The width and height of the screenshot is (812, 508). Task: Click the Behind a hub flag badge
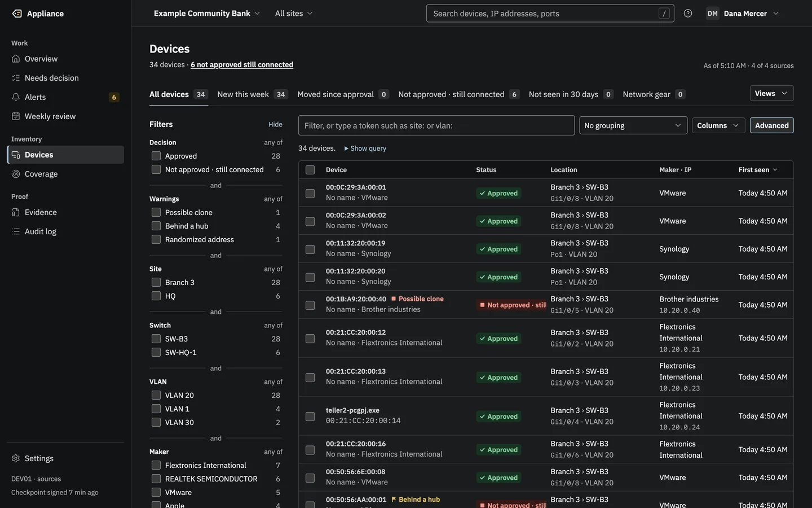416,500
